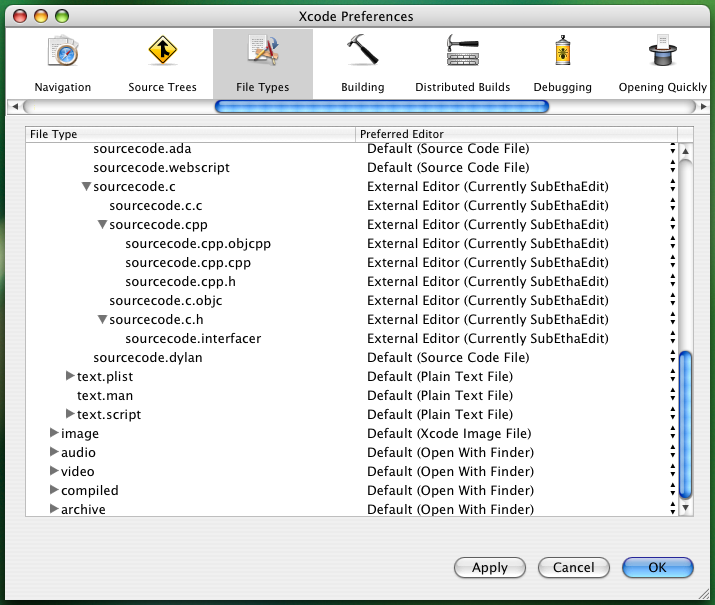Select the sourcecode.webscript row
This screenshot has width=715, height=605.
(351, 167)
